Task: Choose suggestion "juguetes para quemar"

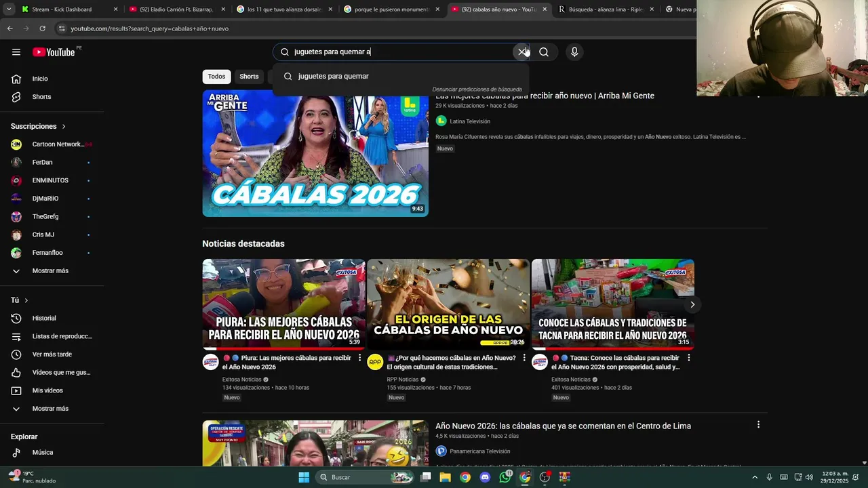Action: click(400, 76)
